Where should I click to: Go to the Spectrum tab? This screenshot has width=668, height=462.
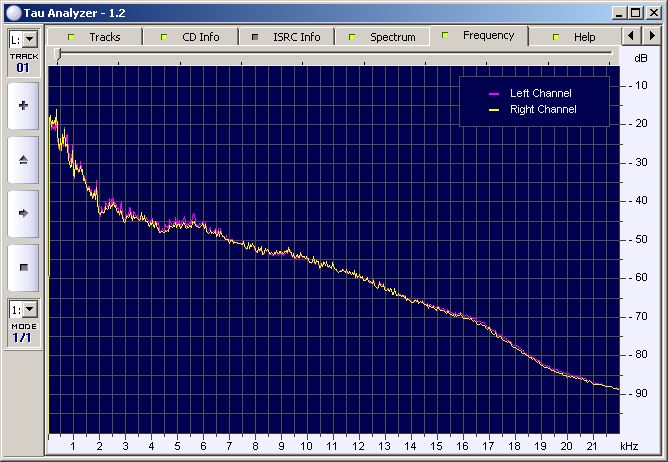coord(382,37)
